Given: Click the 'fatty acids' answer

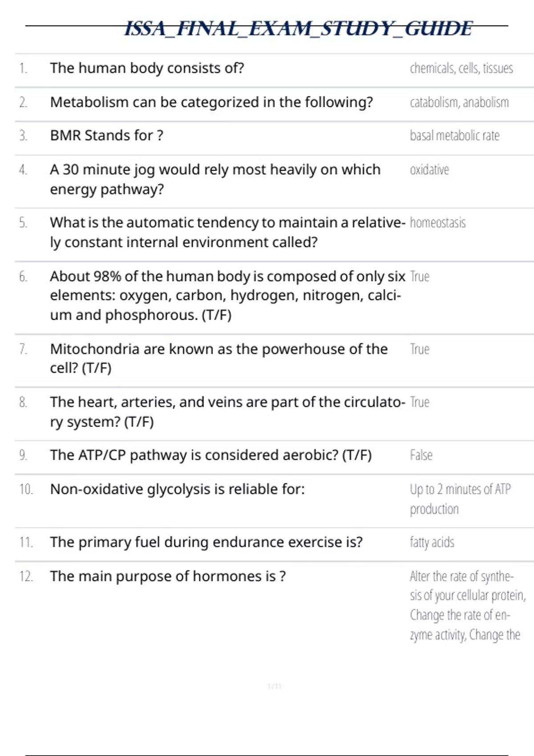Looking at the screenshot, I should [432, 542].
